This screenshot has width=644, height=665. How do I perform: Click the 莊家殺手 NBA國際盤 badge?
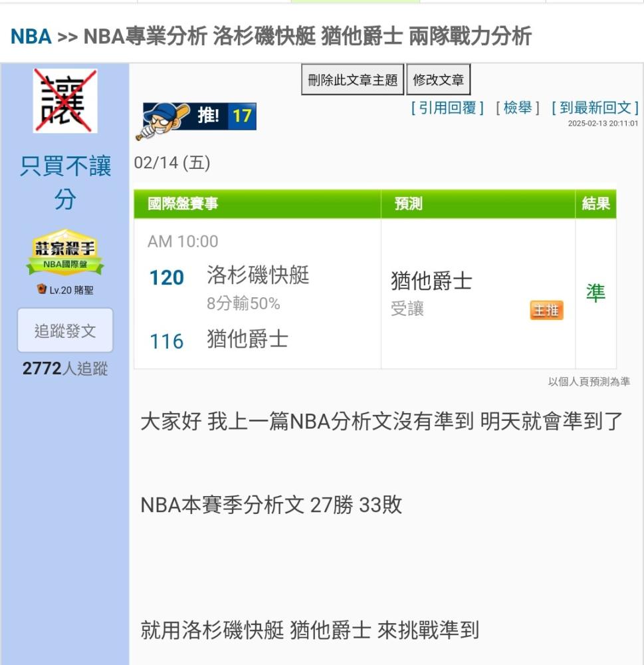(x=65, y=252)
